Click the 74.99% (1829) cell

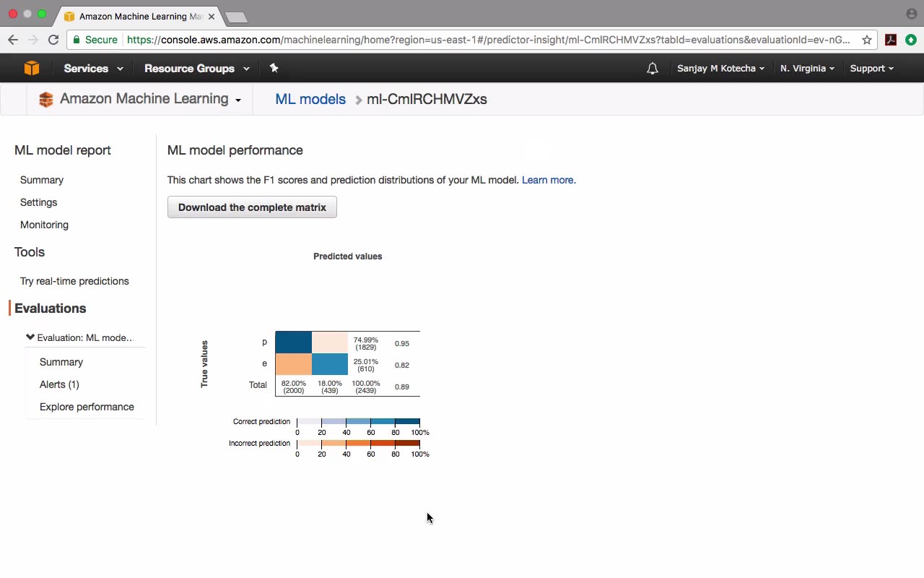click(x=365, y=344)
